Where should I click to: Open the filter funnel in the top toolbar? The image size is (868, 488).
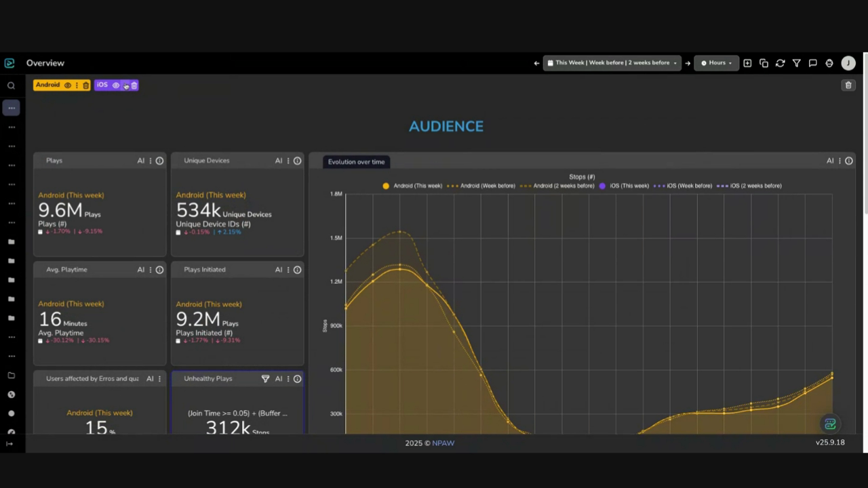[x=796, y=63]
